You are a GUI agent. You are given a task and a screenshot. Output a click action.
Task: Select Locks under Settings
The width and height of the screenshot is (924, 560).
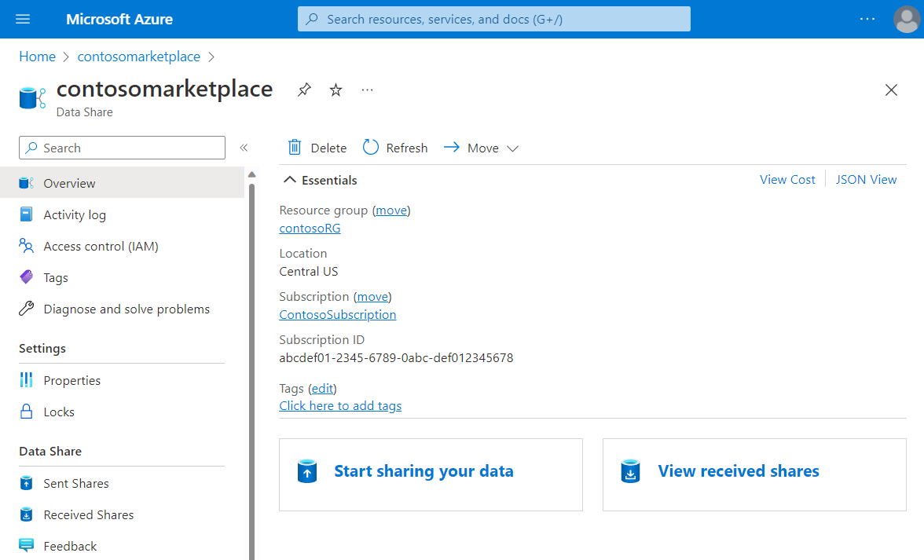click(x=60, y=412)
